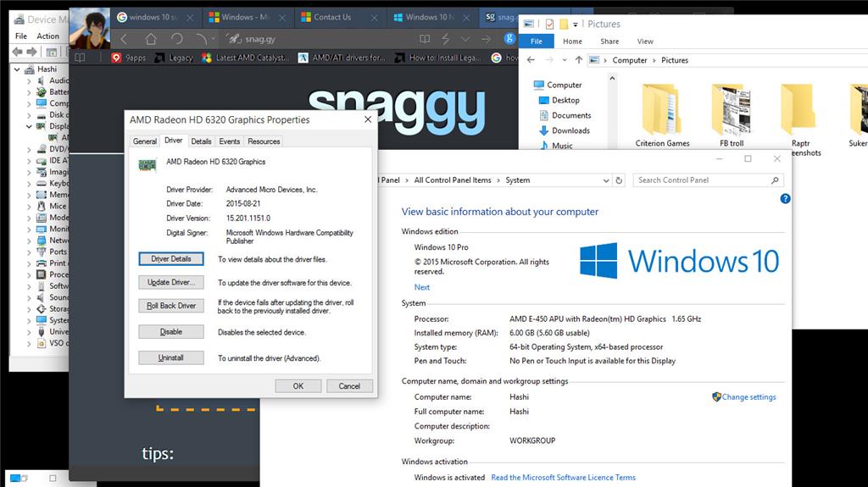Open Explorer recent locations dropdown arrow
The width and height of the screenshot is (868, 487).
pyautogui.click(x=564, y=60)
